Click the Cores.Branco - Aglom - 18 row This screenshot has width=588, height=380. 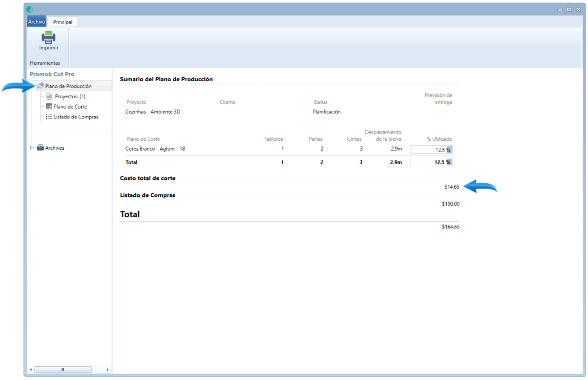[x=289, y=149]
